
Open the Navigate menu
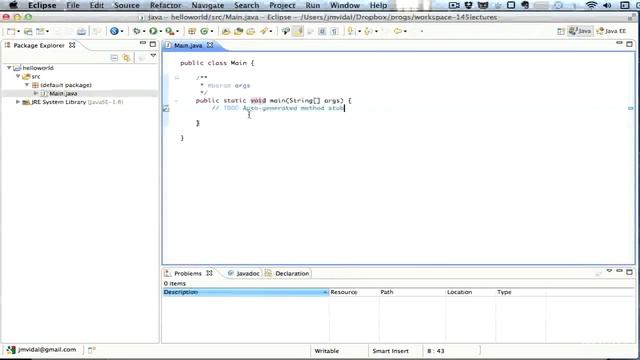coord(208,5)
